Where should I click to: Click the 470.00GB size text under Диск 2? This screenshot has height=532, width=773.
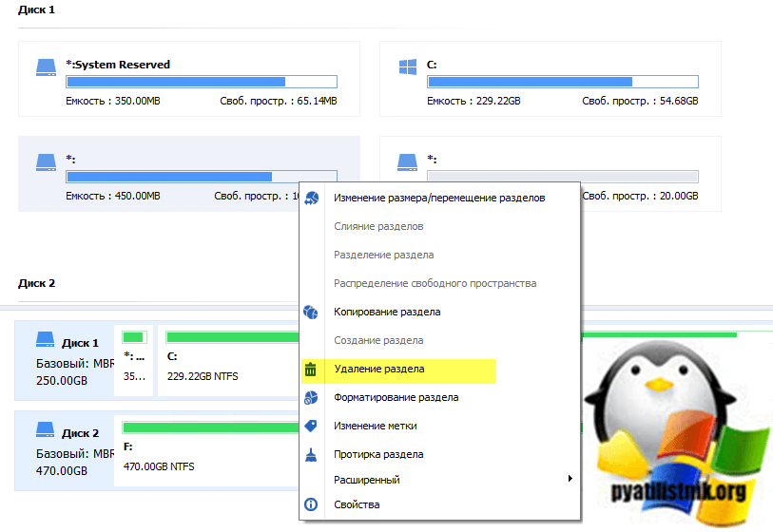(x=62, y=471)
